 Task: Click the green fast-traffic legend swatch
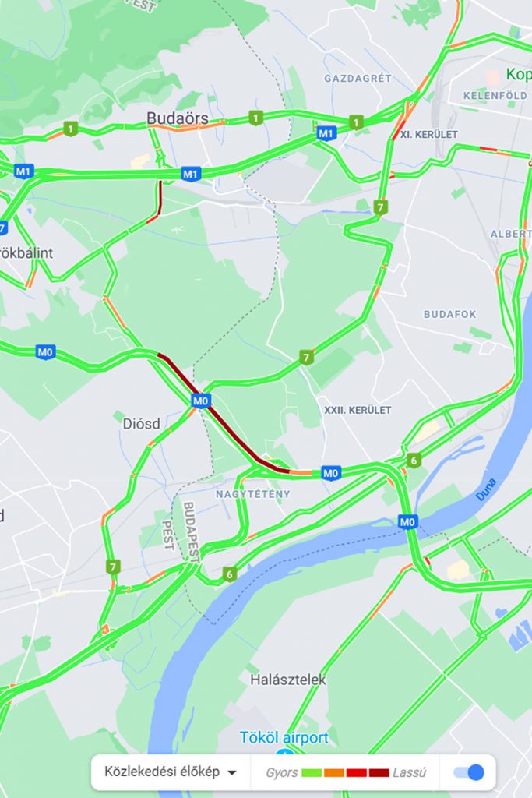312,772
